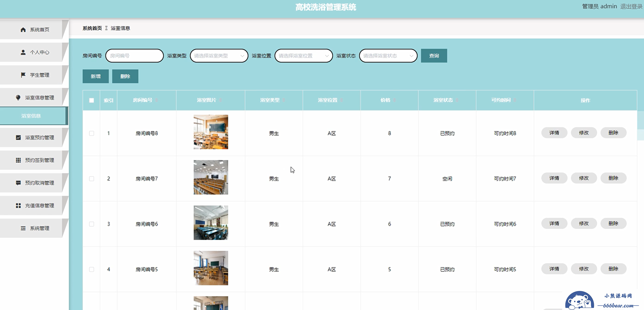This screenshot has width=644, height=310.
Task: Open the room image for 房间编号8
Action: [211, 132]
